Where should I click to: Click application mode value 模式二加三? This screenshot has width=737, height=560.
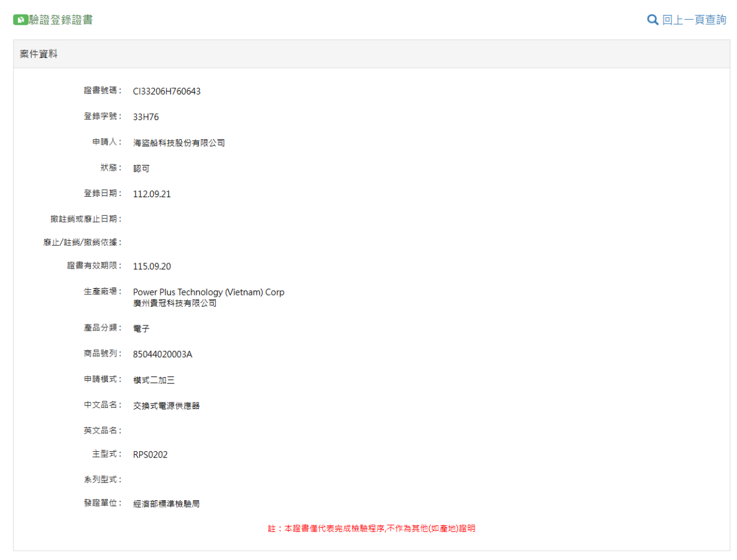point(149,380)
